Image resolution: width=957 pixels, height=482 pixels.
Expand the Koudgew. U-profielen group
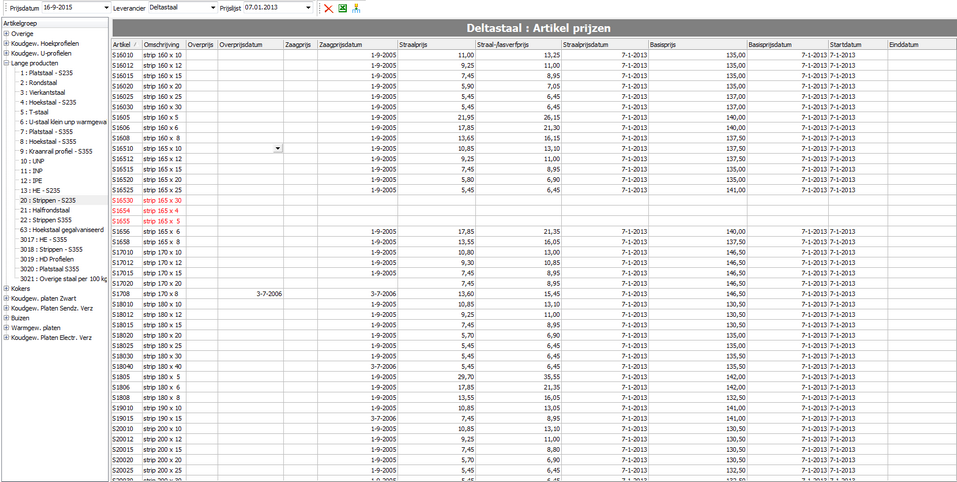pos(6,54)
